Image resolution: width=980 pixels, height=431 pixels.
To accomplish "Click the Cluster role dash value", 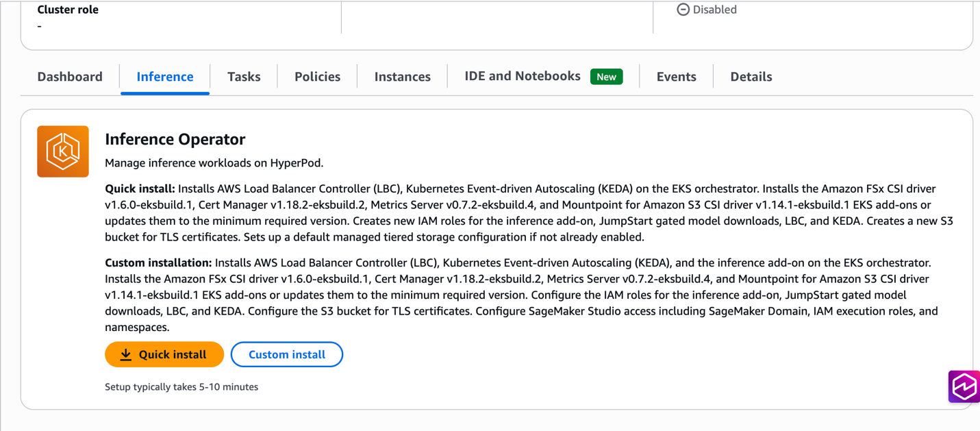I will point(39,26).
